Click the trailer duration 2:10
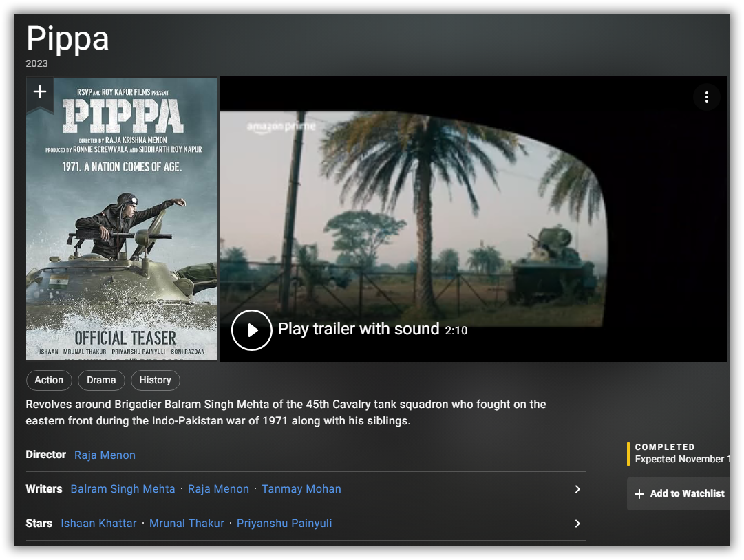Screen dimensions: 744x560 click(456, 330)
